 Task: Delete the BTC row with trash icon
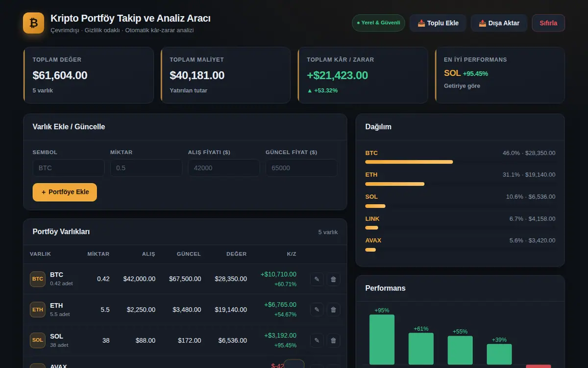click(x=333, y=279)
